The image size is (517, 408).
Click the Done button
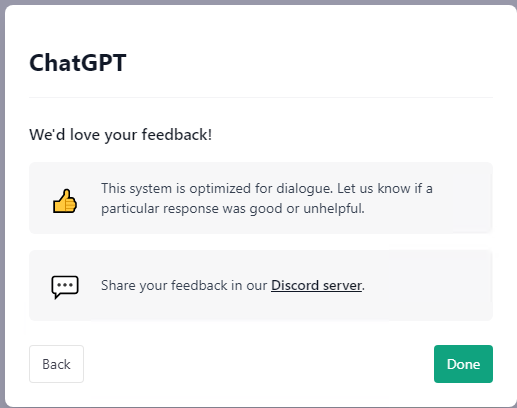463,364
